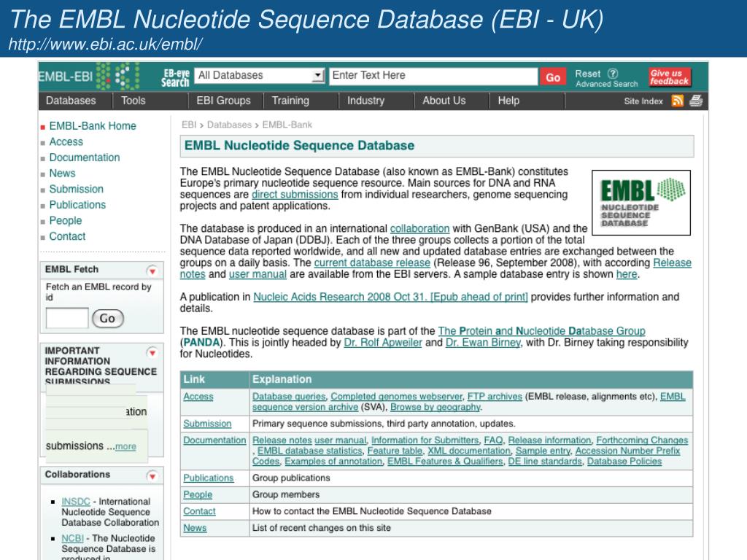Viewport: 747px width, 560px height.
Task: Click the EMBL Nucleotide Sequence Database logo image
Action: point(640,203)
